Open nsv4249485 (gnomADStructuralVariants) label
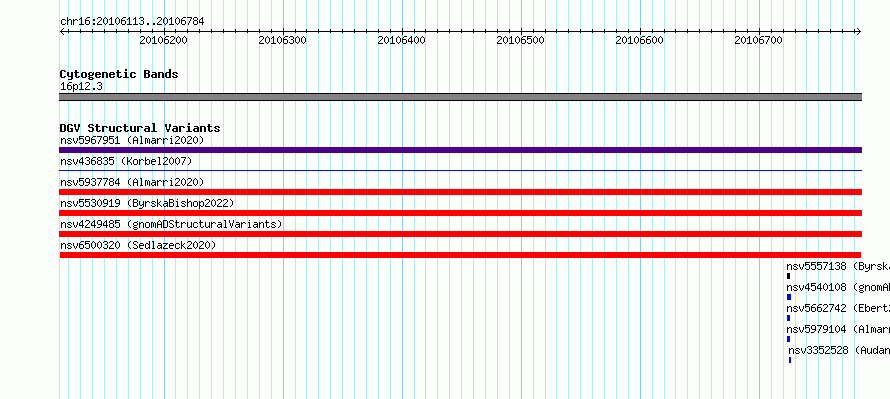The image size is (890, 399). pyautogui.click(x=171, y=224)
